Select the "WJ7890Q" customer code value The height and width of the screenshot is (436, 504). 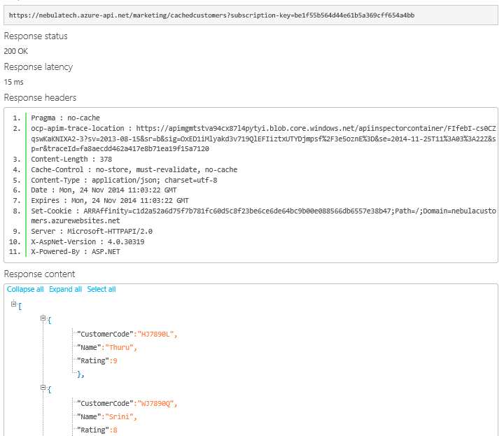[x=157, y=403]
